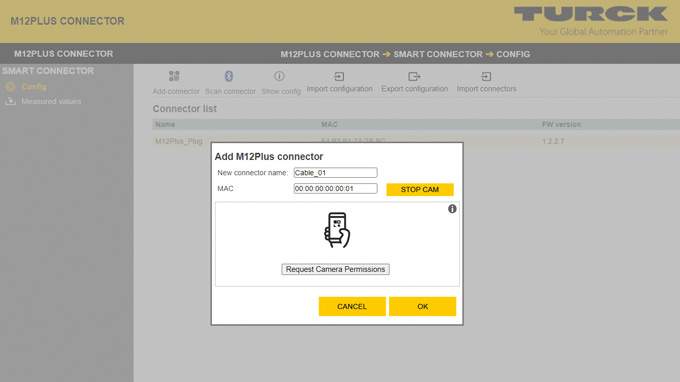Viewport: 680px width, 382px height.
Task: Focus the New connector name field
Action: [x=335, y=173]
